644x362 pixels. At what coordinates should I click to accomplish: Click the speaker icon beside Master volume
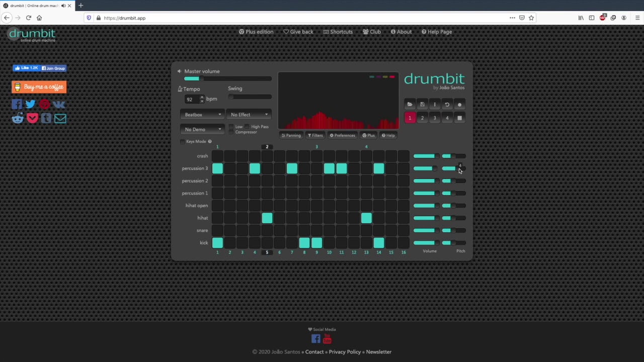(x=179, y=71)
